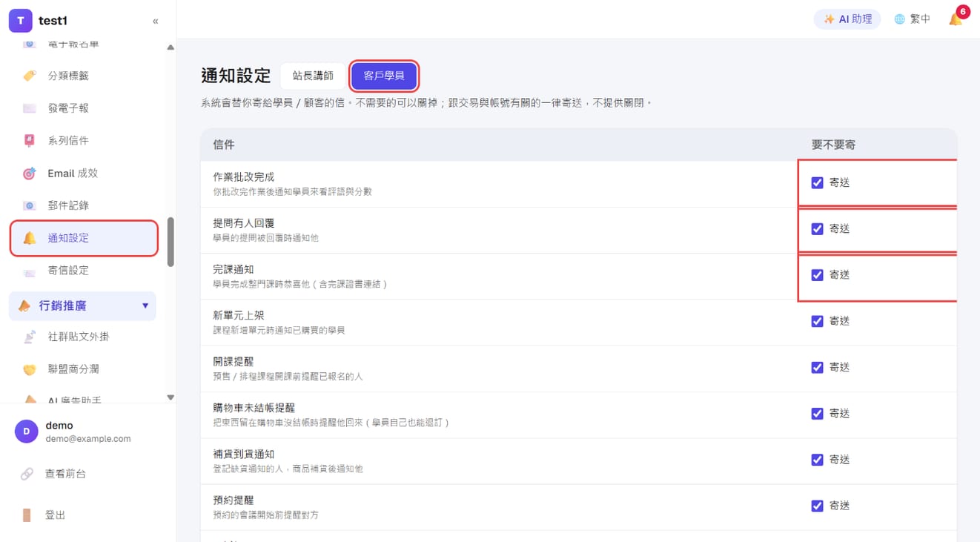Open notifications bell with badge 6
Image resolution: width=980 pixels, height=542 pixels.
click(x=956, y=19)
